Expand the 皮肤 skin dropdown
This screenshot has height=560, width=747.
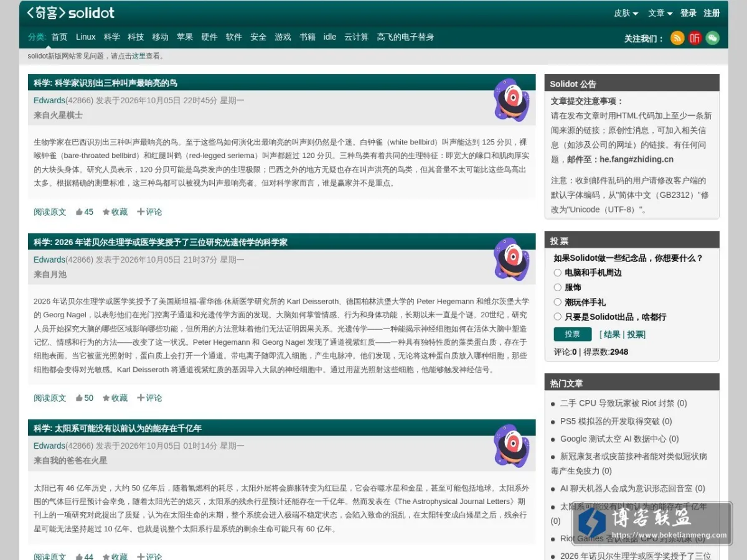click(626, 13)
